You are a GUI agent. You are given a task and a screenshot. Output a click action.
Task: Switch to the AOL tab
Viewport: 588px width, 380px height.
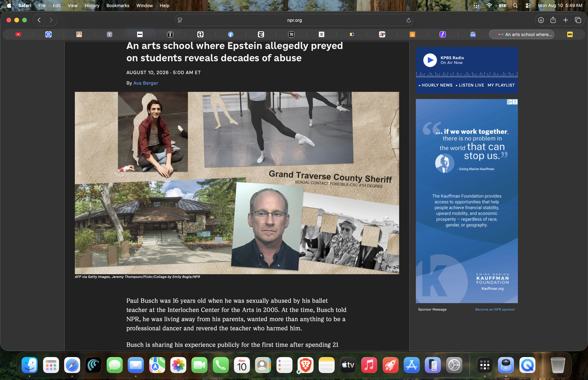pos(570,35)
